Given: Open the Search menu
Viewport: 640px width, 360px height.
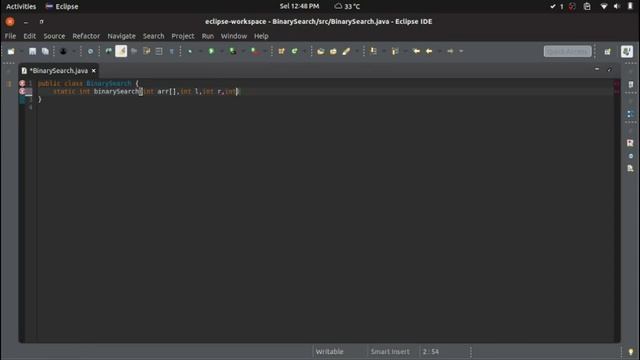Looking at the screenshot, I should 153,36.
